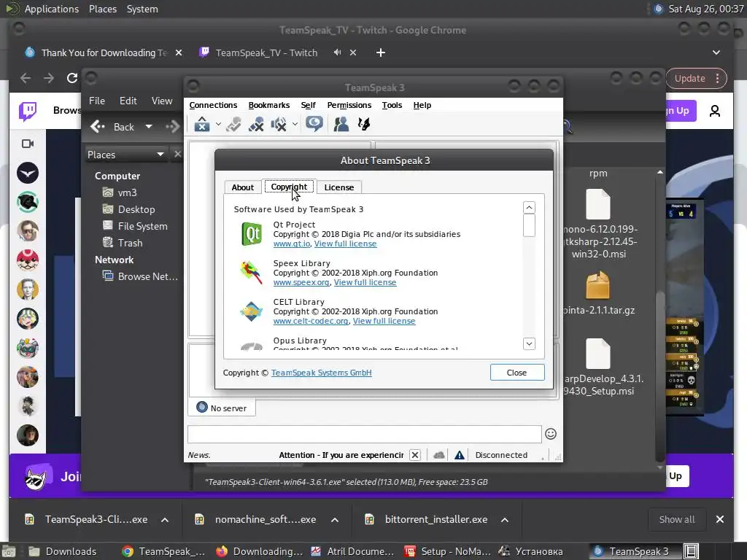Image resolution: width=747 pixels, height=560 pixels.
Task: Reload the Chrome page
Action: tap(72, 78)
